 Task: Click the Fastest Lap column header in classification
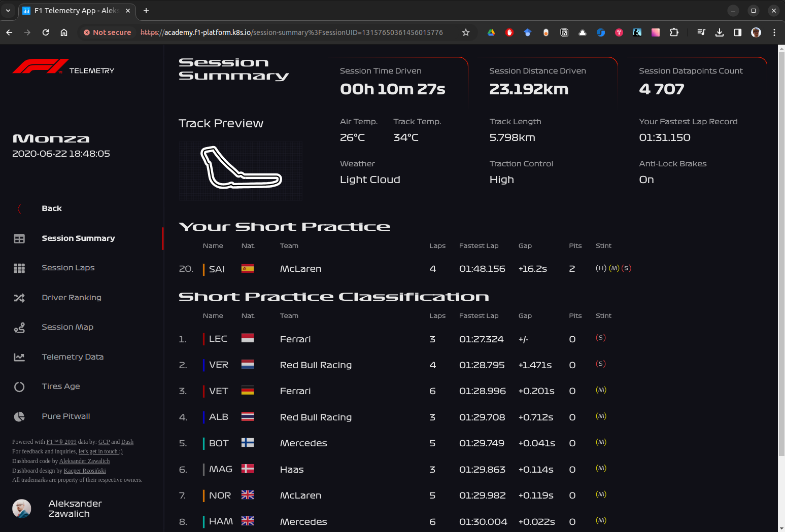coord(479,315)
